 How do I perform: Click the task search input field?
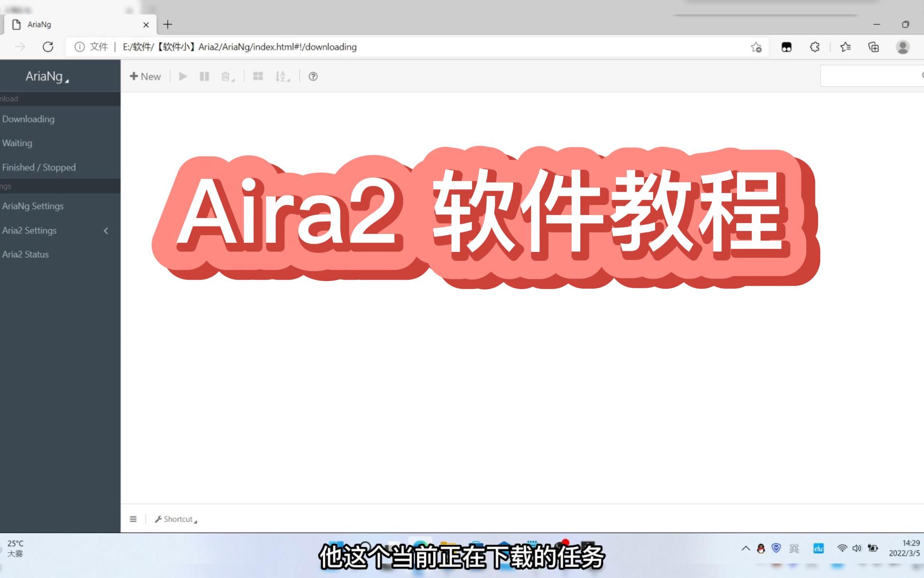point(872,75)
